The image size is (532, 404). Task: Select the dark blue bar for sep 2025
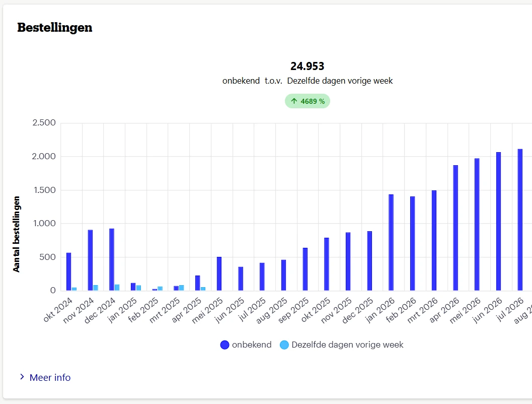pyautogui.click(x=305, y=269)
